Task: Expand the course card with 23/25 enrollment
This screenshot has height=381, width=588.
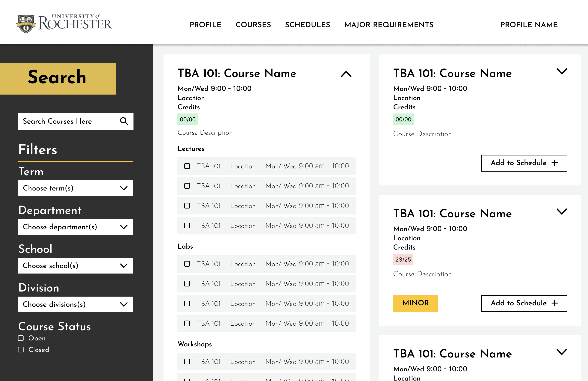Action: coord(562,212)
